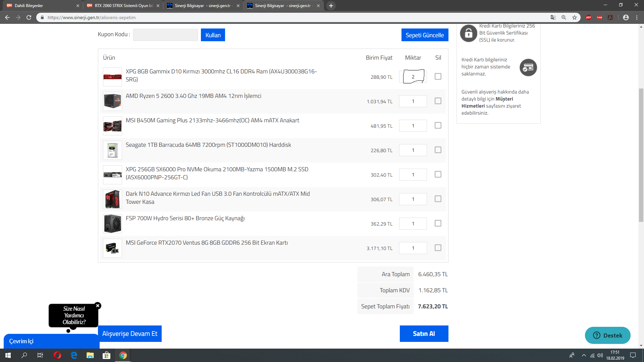Click the translate page icon in address bar

pos(553,17)
